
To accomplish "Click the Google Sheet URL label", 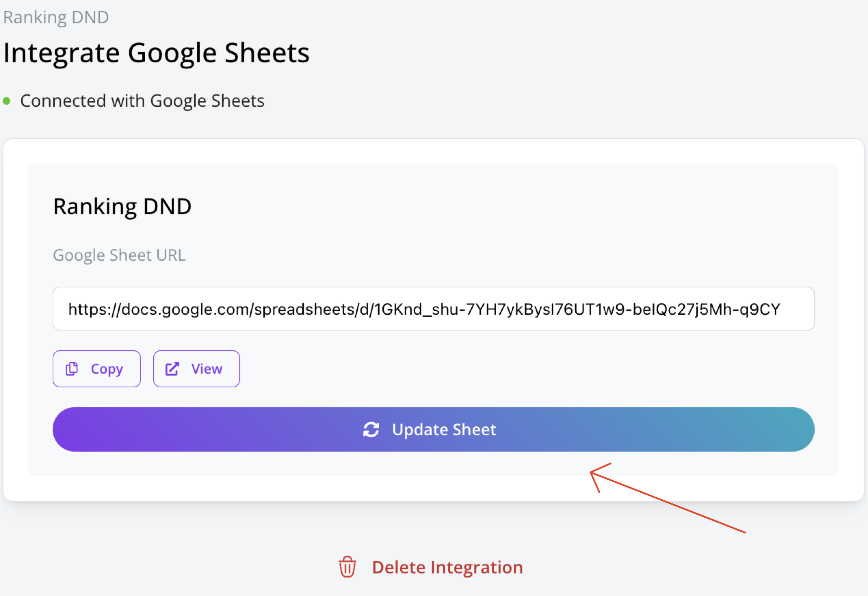I will click(x=119, y=256).
